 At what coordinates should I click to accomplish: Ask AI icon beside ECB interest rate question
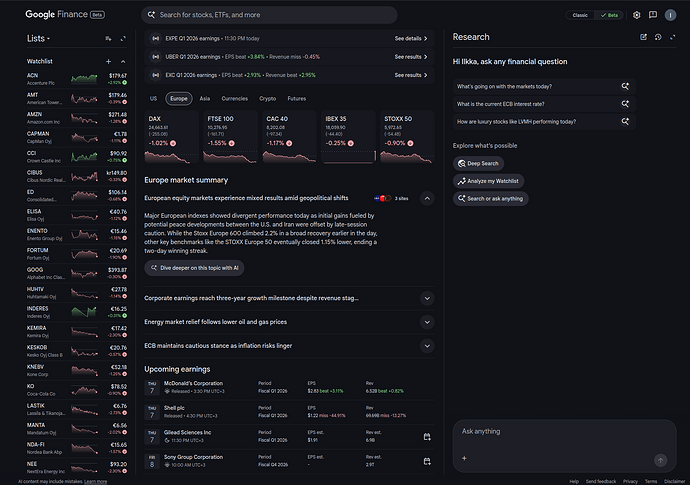click(625, 104)
